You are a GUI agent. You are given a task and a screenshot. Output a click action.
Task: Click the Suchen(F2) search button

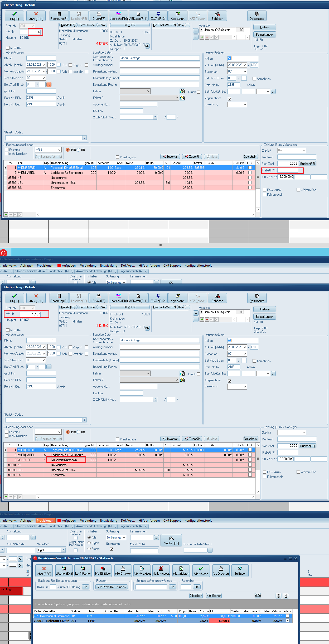pos(171,540)
